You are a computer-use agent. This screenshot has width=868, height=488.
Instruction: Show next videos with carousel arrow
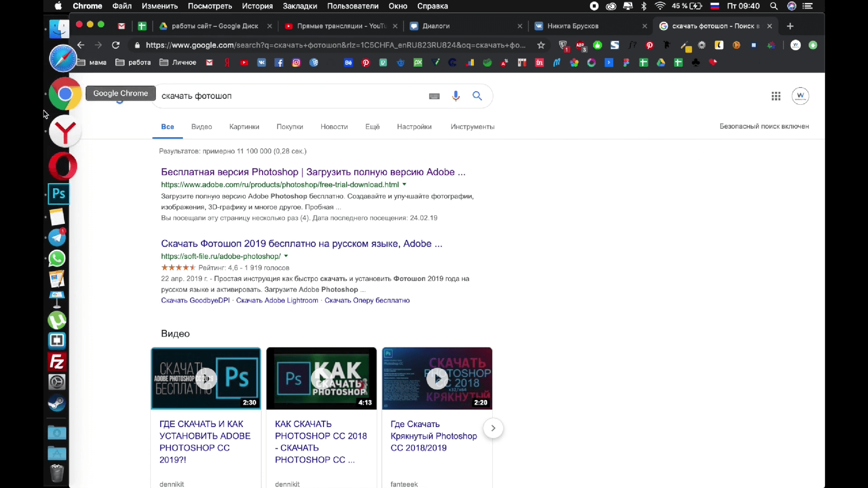click(493, 428)
